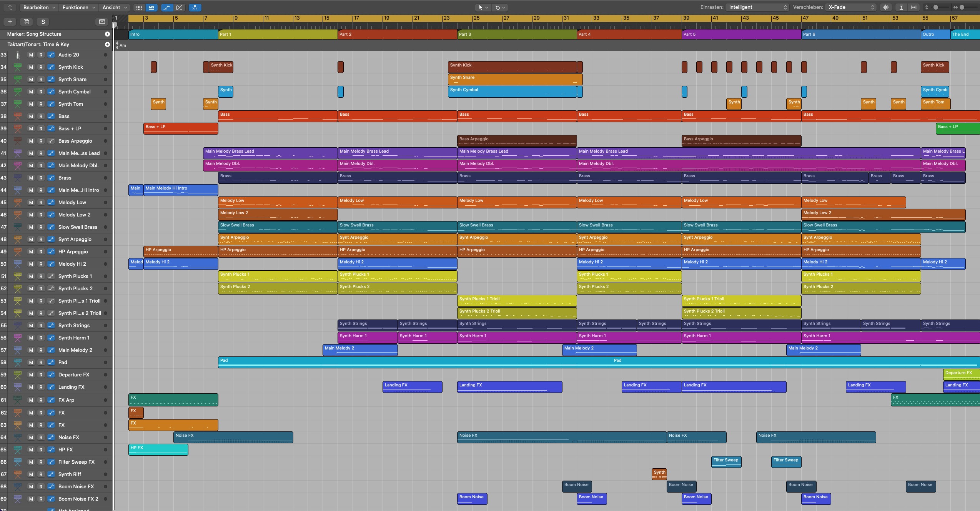This screenshot has height=511, width=980.
Task: Record-enable the Bass Arpeggio track
Action: (41, 141)
